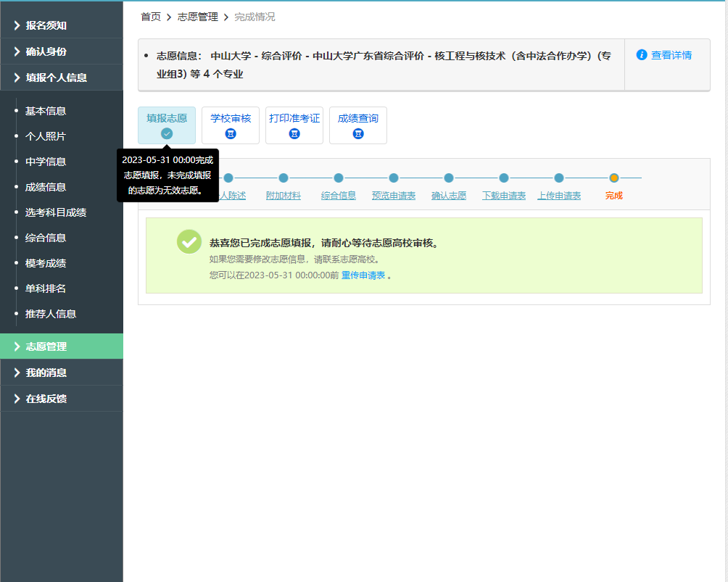Click the 重传申请表 link

(363, 275)
